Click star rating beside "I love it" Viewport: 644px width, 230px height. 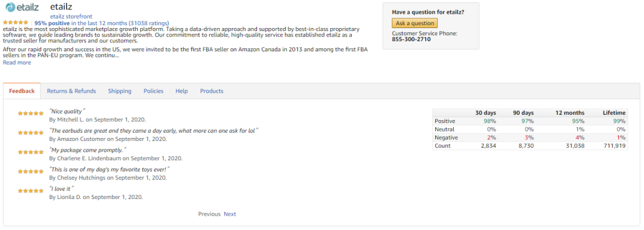coord(31,191)
